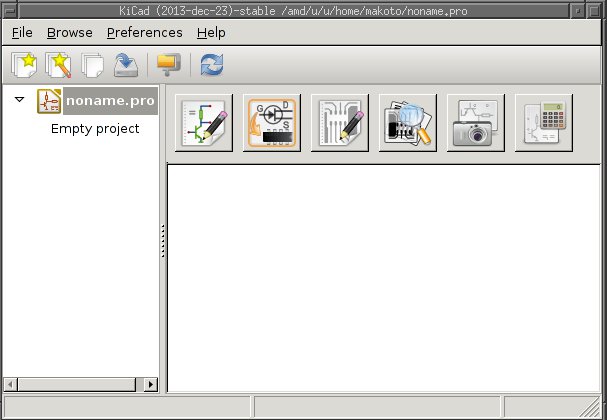
Task: Save the current project
Action: coord(126,66)
